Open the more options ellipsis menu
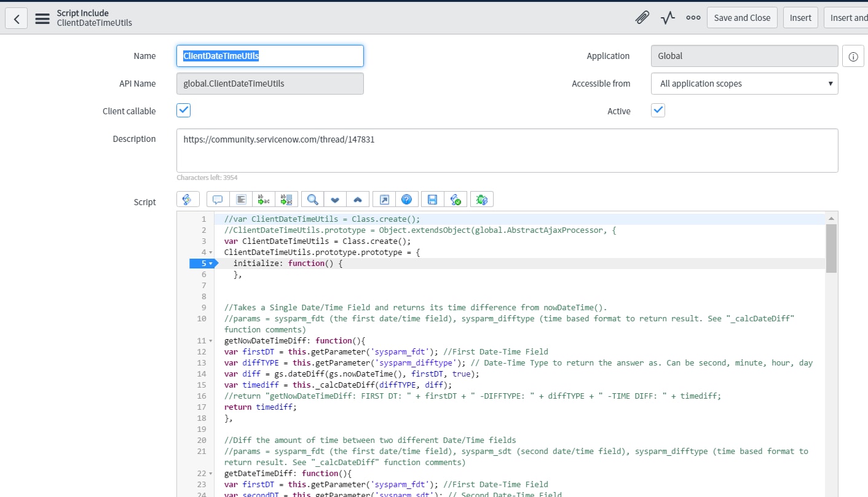This screenshot has width=868, height=497. point(693,18)
